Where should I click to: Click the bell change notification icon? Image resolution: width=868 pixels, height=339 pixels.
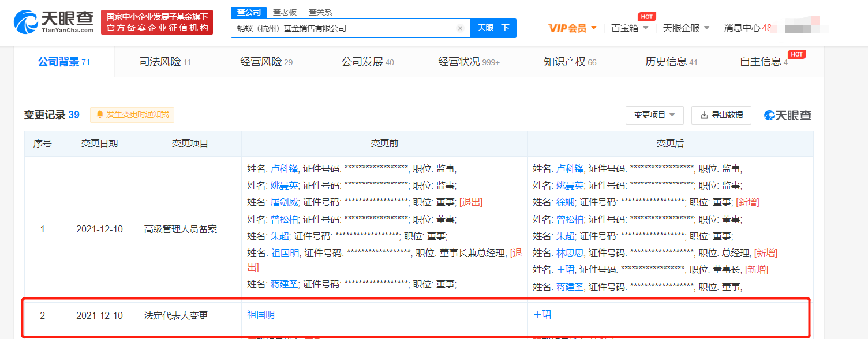(100, 115)
